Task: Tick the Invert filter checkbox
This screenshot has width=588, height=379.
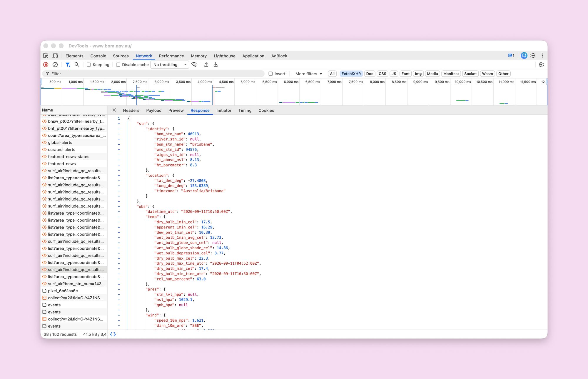Action: coord(270,74)
